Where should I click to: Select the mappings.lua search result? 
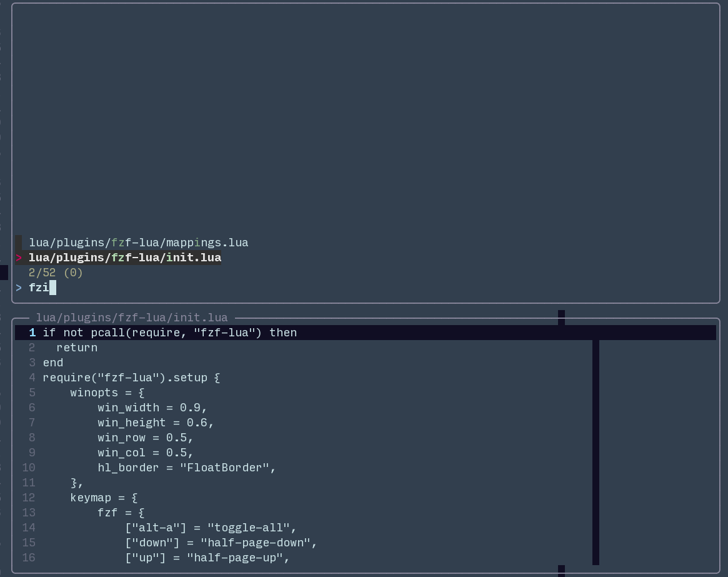click(x=137, y=243)
